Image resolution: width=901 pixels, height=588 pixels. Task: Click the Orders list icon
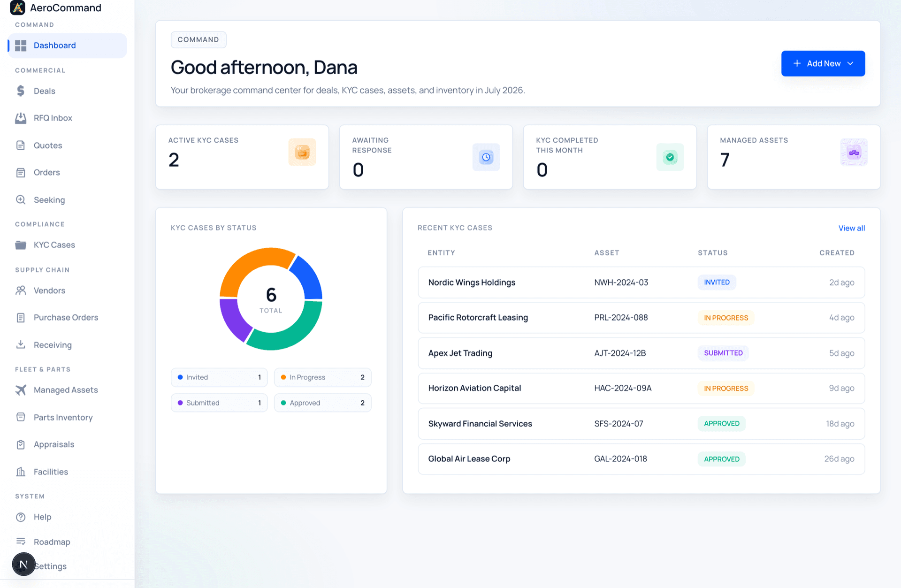(x=21, y=173)
